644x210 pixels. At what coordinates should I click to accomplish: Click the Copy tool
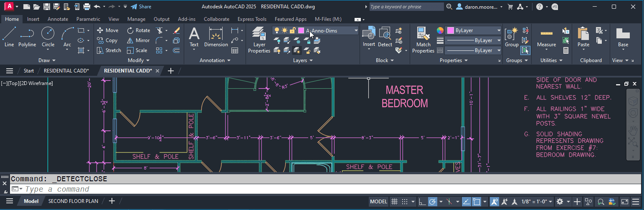coord(107,40)
